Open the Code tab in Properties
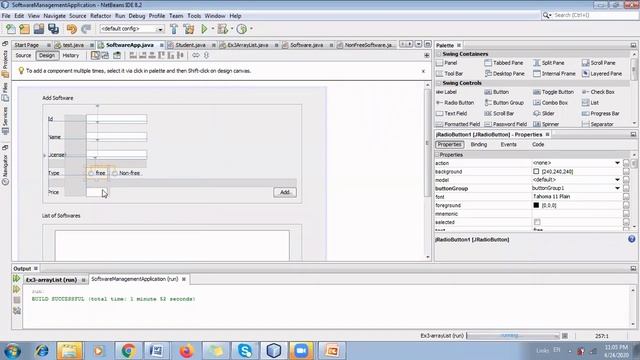Screen dimensions: 640x360 pyautogui.click(x=538, y=144)
